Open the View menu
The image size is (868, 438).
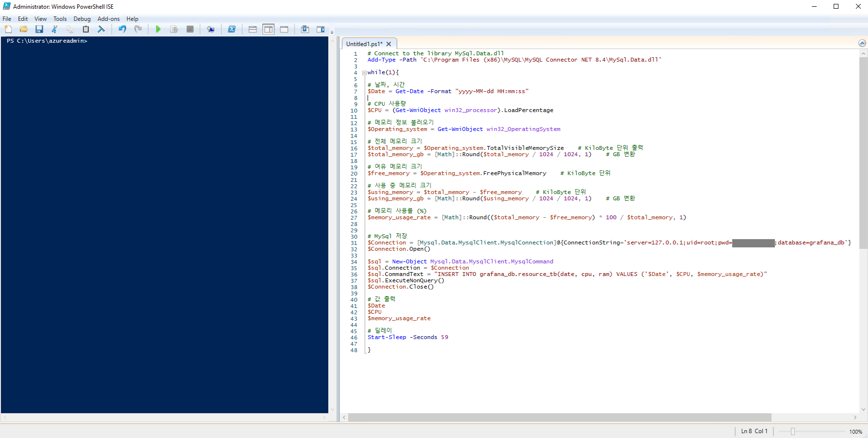(x=41, y=19)
